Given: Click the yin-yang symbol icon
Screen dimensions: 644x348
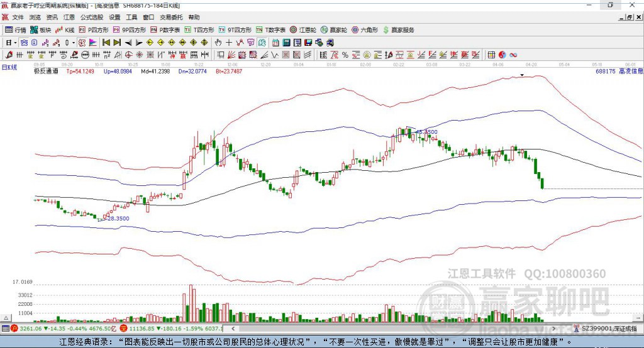Looking at the screenshot, I should (502, 55).
